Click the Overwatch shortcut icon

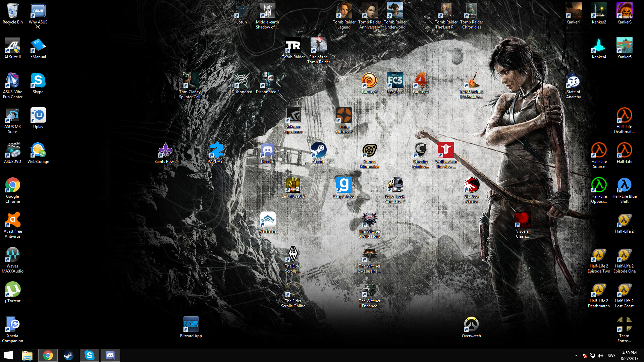tap(471, 324)
